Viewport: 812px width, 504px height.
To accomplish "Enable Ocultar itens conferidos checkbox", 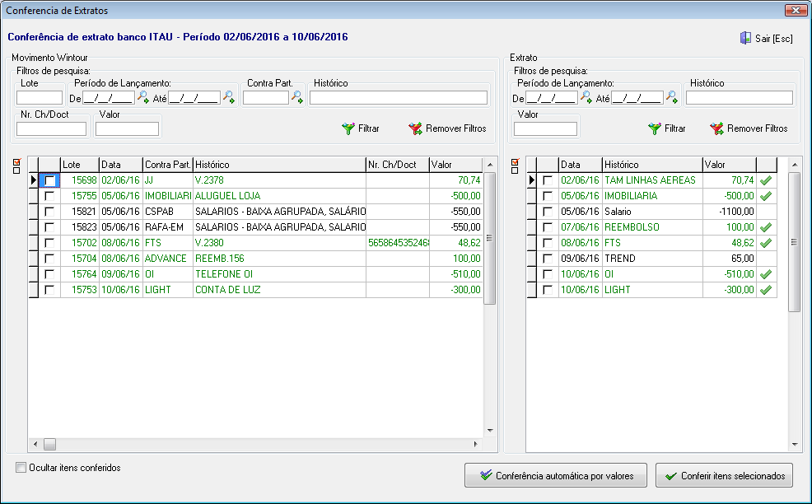I will point(21,467).
